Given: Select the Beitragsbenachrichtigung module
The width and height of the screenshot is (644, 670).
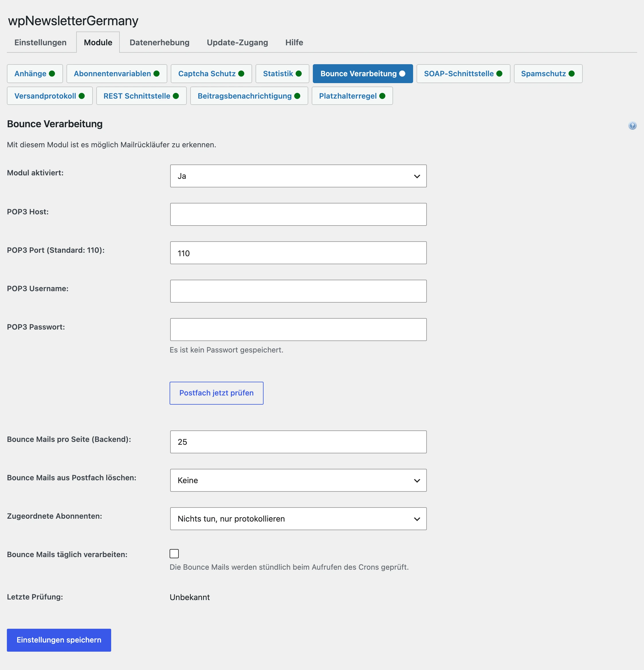Looking at the screenshot, I should click(x=249, y=96).
